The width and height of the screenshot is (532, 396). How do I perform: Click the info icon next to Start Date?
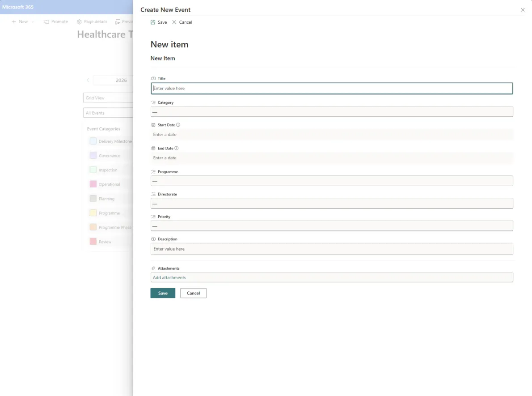[178, 125]
